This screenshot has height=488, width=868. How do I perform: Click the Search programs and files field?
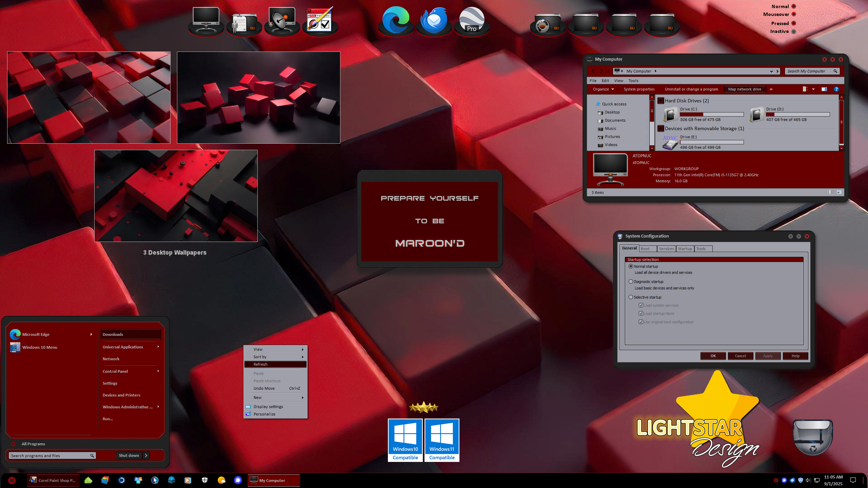tap(53, 455)
